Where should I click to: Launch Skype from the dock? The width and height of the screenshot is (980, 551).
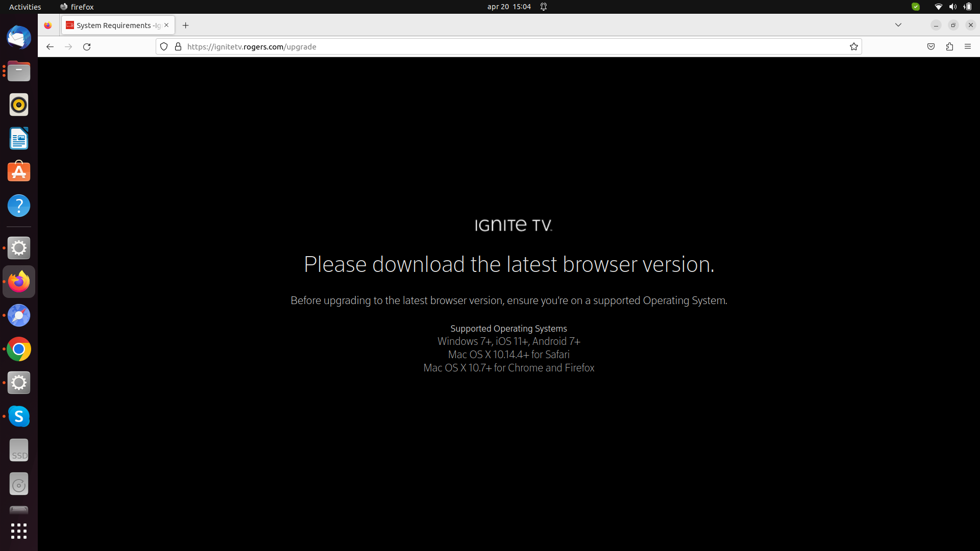coord(18,416)
